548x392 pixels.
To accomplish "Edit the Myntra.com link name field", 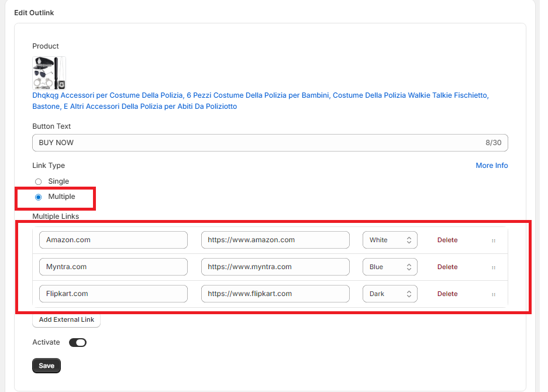I will [113, 267].
